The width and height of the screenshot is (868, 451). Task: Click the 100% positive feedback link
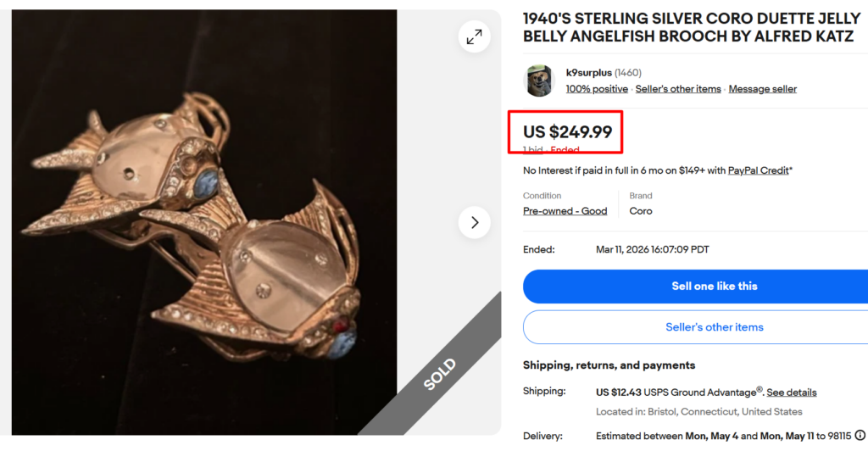coord(597,89)
